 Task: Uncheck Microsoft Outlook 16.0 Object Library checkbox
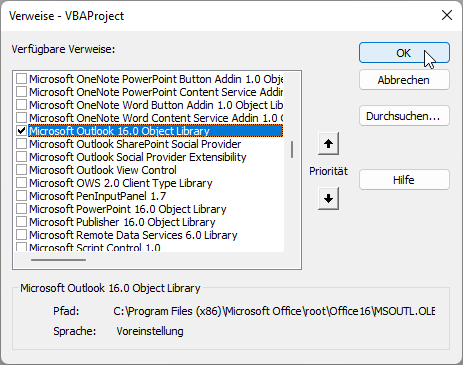[22, 131]
